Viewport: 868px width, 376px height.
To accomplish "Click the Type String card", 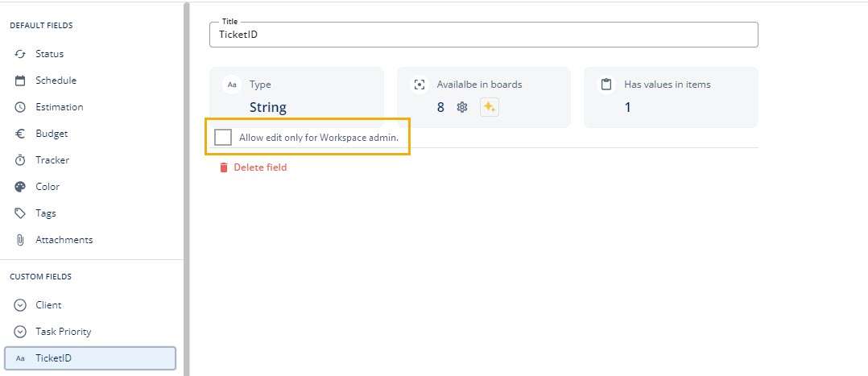I will coord(296,97).
